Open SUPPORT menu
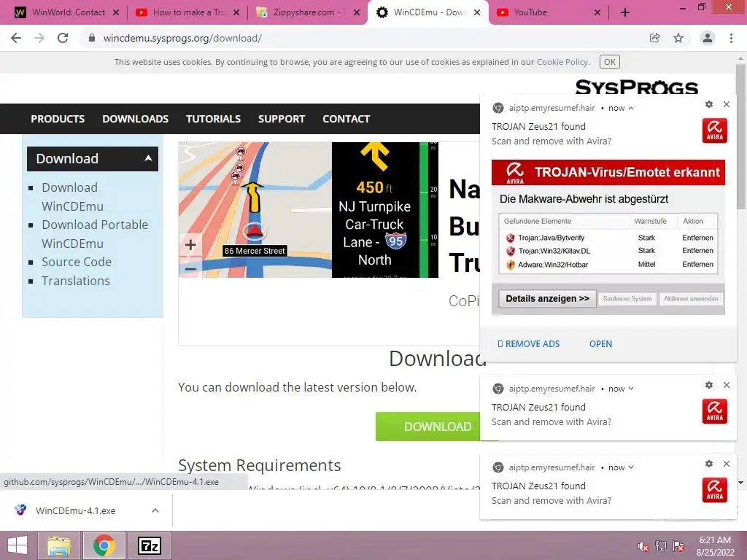 coord(281,119)
